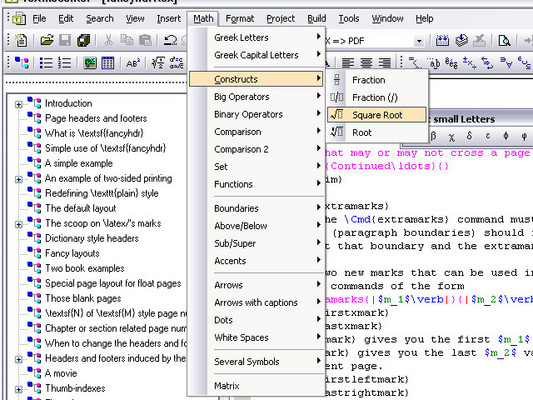Insert Greek letter epsilon from palette

click(488, 136)
